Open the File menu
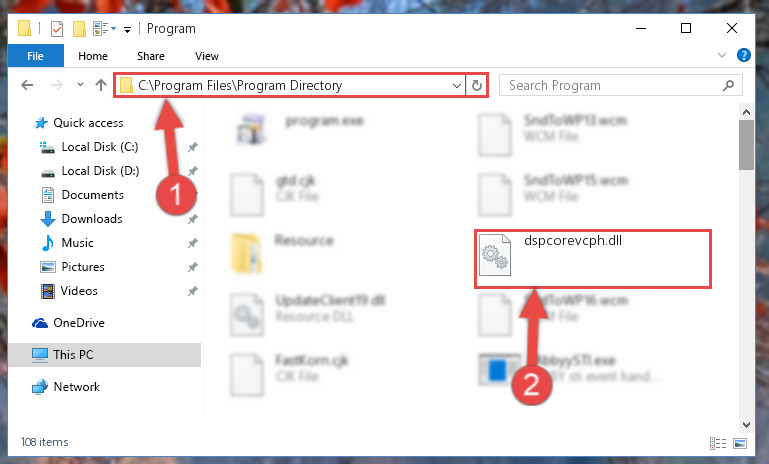769x464 pixels. pos(35,56)
